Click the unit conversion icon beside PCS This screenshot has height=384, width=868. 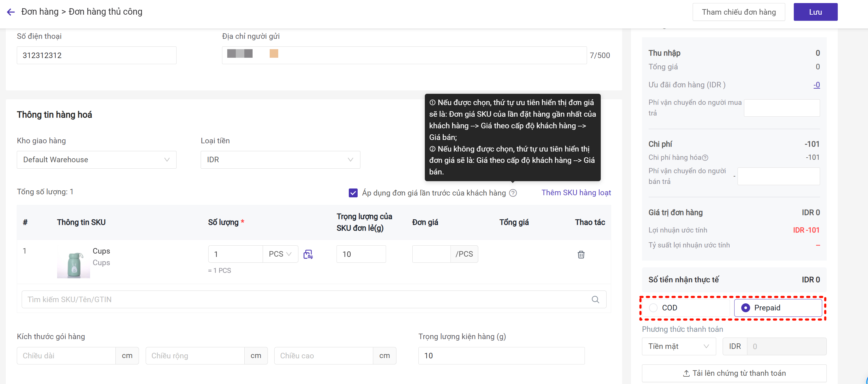[308, 254]
